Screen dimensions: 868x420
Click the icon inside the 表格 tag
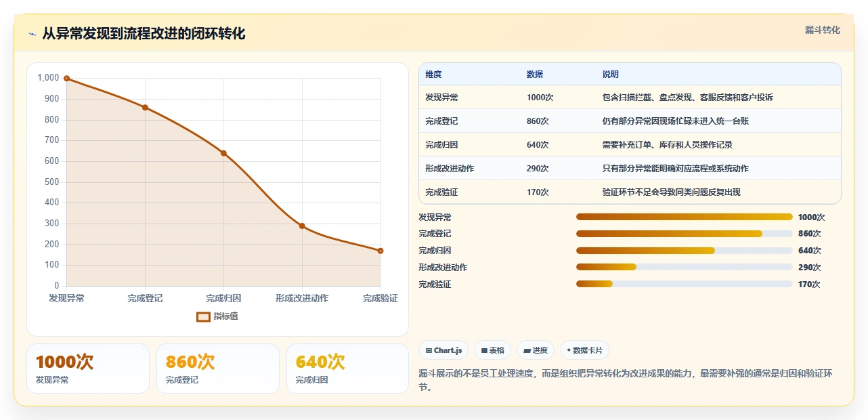pos(485,351)
